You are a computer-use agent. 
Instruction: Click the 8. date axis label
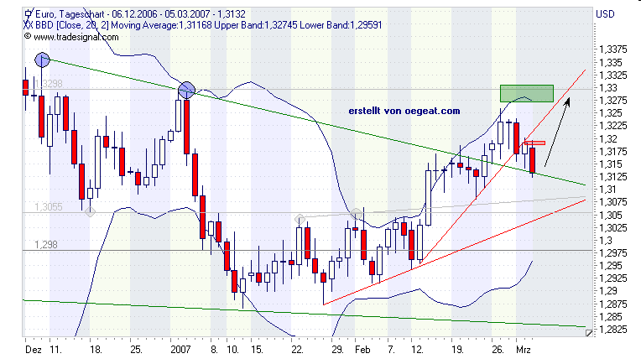pyautogui.click(x=214, y=350)
